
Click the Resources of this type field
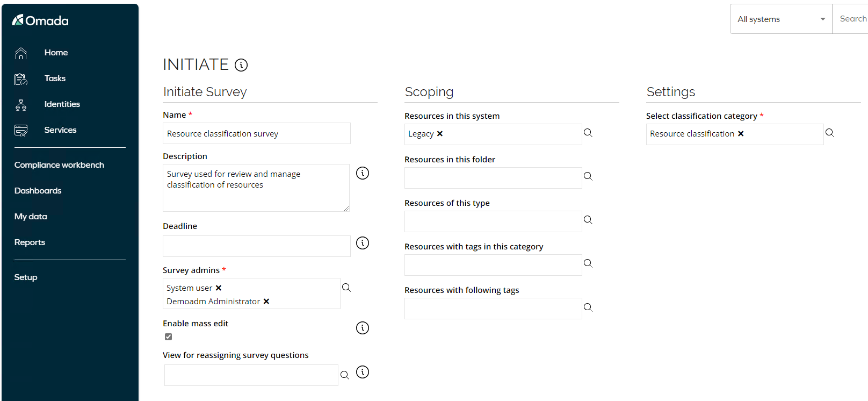493,221
